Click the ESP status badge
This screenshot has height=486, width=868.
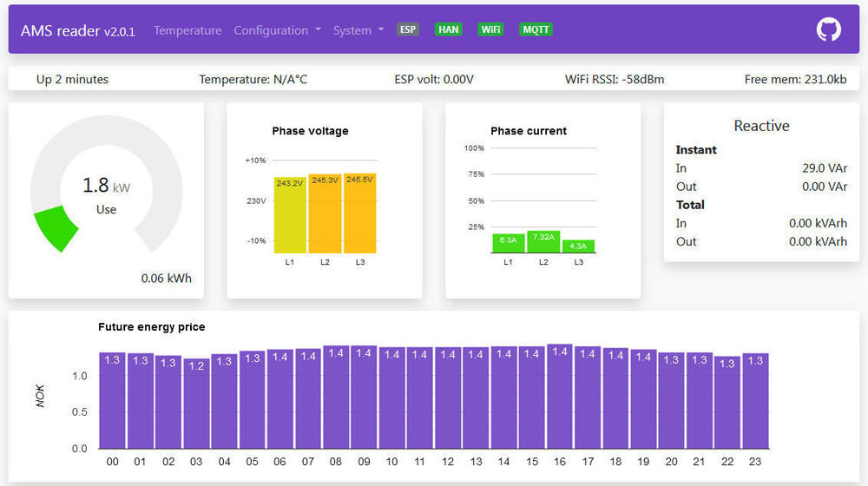pyautogui.click(x=408, y=30)
